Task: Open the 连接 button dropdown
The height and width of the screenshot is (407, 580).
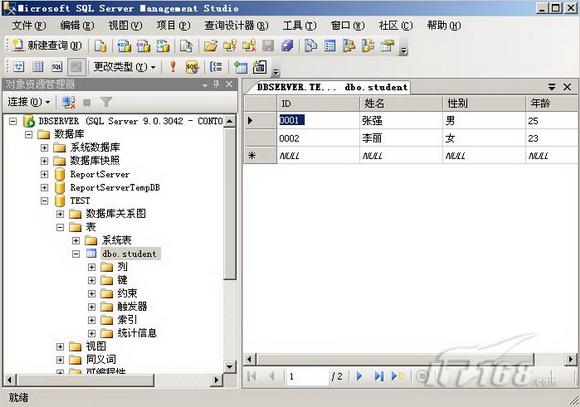Action: point(29,102)
